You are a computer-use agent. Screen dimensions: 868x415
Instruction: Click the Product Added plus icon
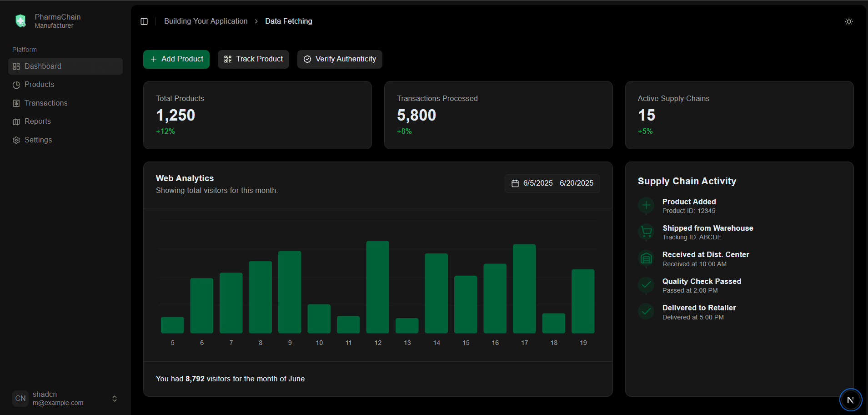point(646,206)
